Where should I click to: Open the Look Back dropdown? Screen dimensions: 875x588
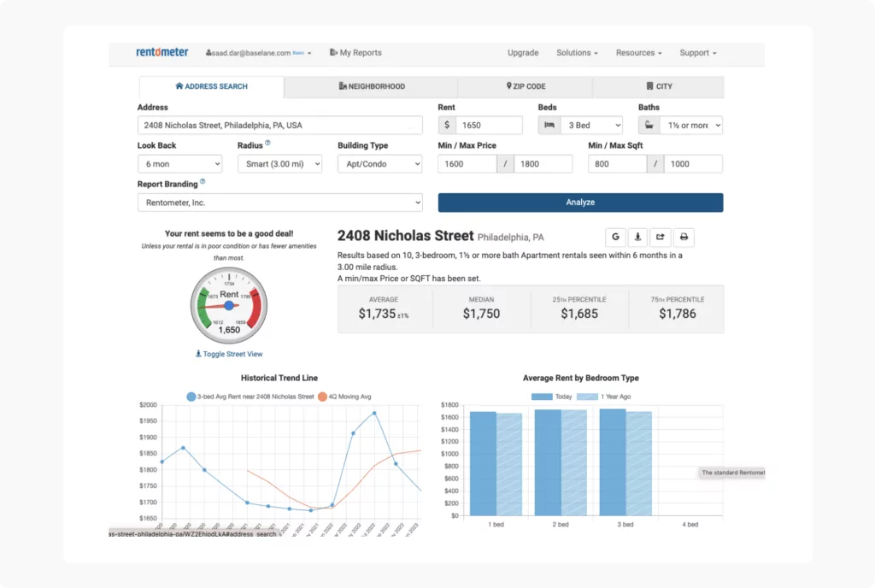(179, 164)
